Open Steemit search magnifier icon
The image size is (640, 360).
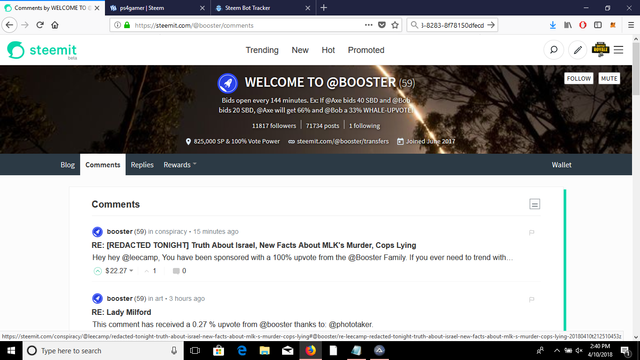(x=553, y=50)
